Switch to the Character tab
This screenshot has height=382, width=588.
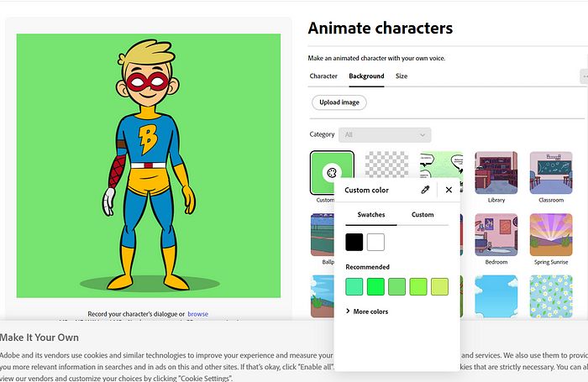click(x=323, y=76)
